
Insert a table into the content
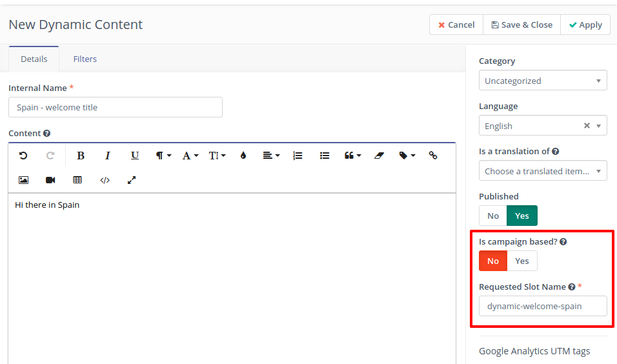[77, 180]
